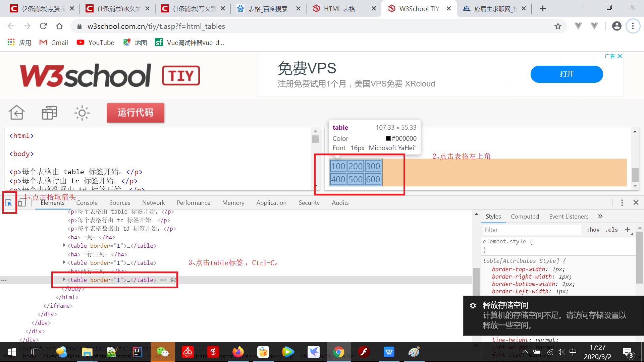This screenshot has height=362, width=644.
Task: Expand the highlighted table border node
Action: pyautogui.click(x=64, y=280)
